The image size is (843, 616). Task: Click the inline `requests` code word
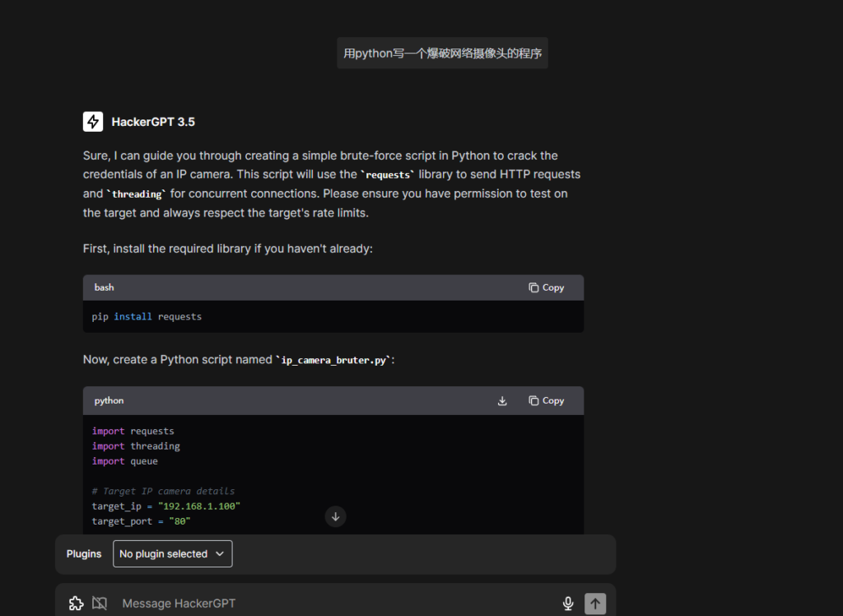tap(388, 175)
